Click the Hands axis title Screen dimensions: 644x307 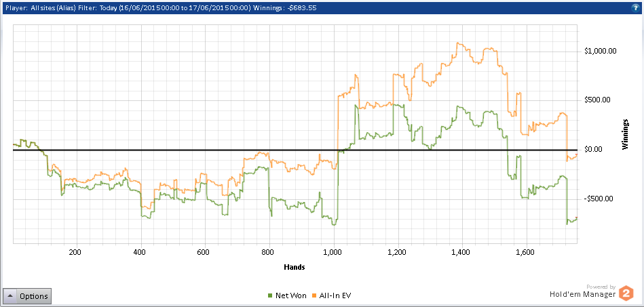[x=294, y=267]
